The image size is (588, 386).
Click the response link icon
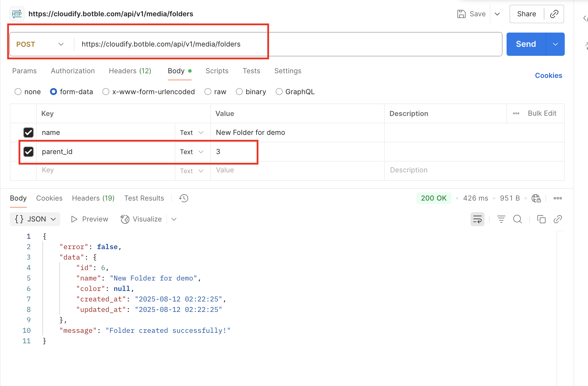tap(557, 219)
